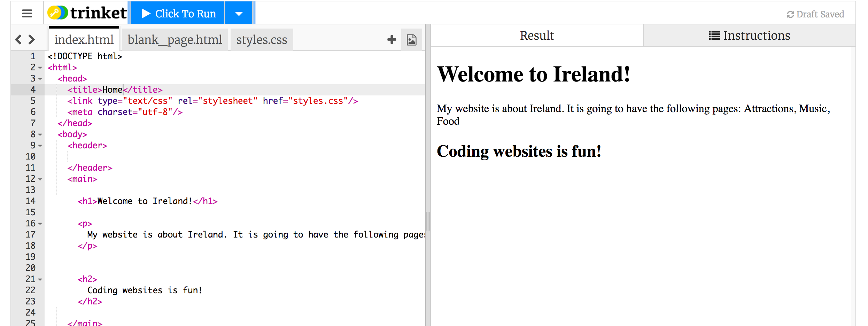Collapse the html tag on line 2
The width and height of the screenshot is (868, 326).
40,68
